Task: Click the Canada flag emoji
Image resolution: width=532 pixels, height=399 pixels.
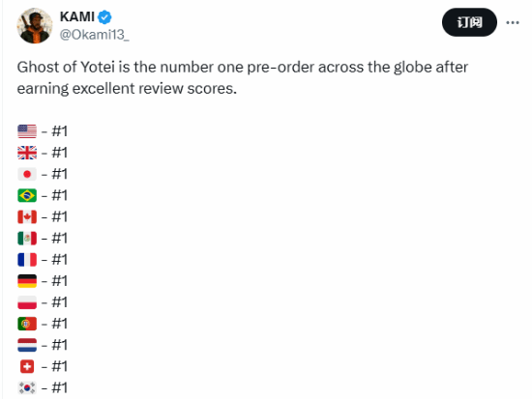Action: tap(27, 216)
